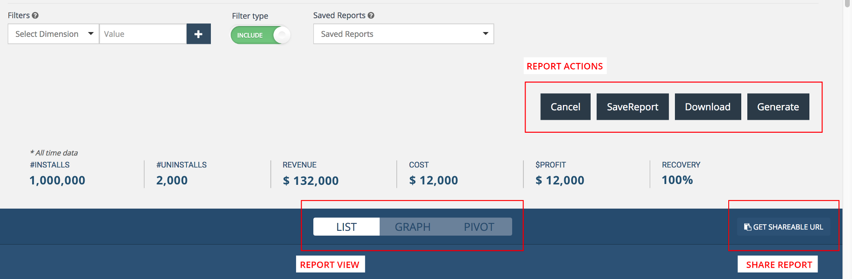Switch to the GRAPH view tab

pos(412,227)
